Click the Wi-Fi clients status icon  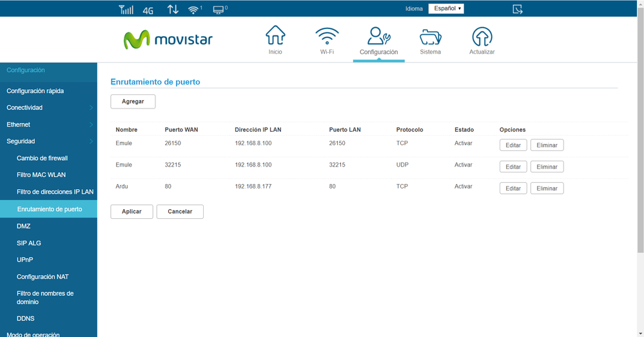click(194, 10)
